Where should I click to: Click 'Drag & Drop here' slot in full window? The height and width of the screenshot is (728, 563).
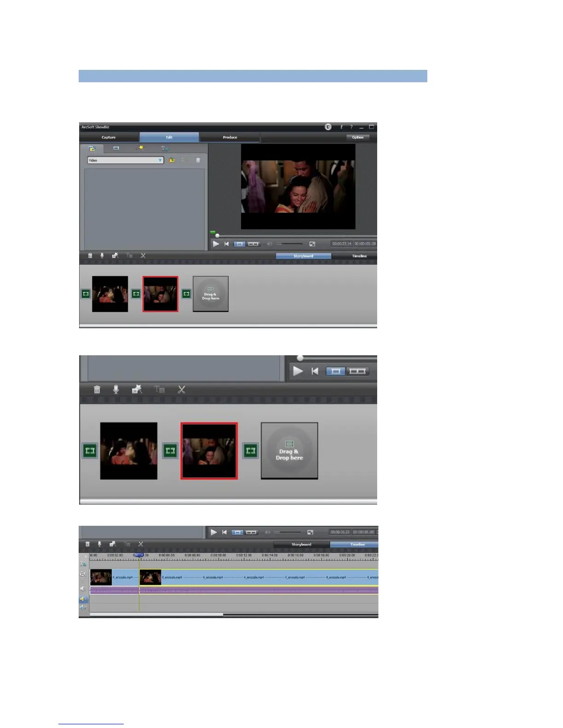(x=211, y=294)
